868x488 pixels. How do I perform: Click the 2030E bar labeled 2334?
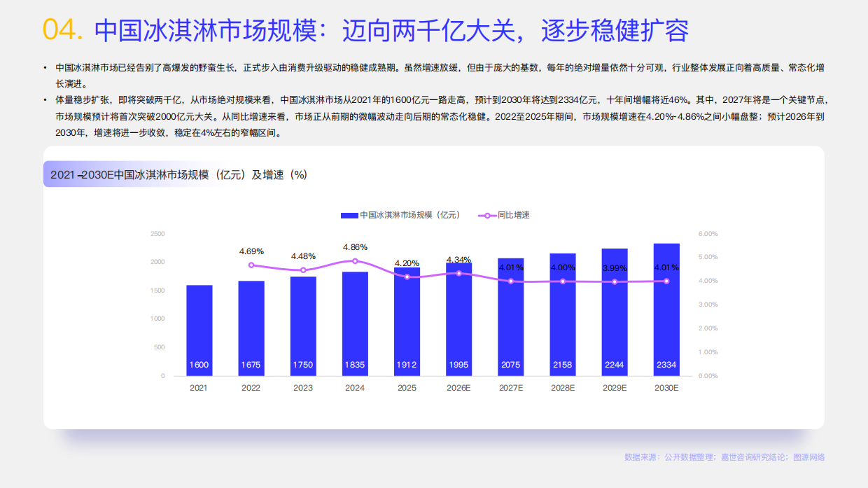pyautogui.click(x=666, y=309)
